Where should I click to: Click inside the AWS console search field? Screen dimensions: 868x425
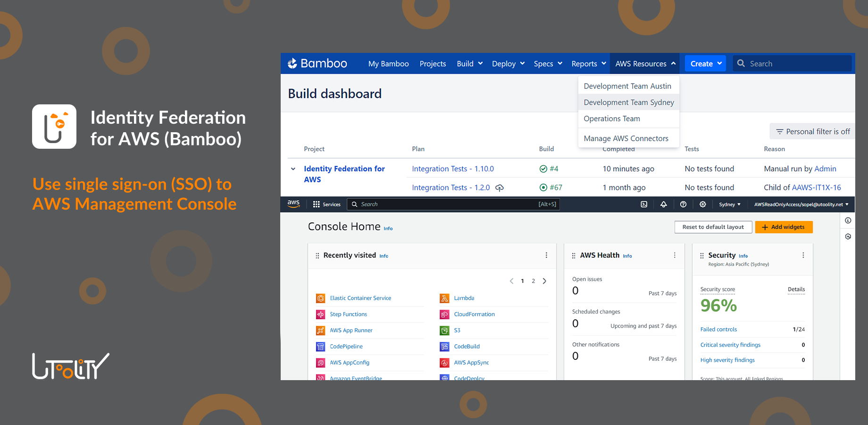coord(453,204)
